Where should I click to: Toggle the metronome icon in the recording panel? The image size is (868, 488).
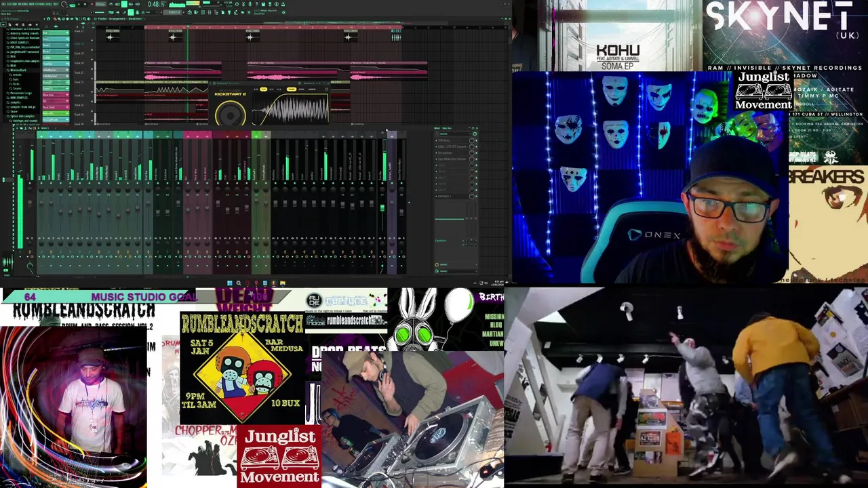pyautogui.click(x=111, y=4)
